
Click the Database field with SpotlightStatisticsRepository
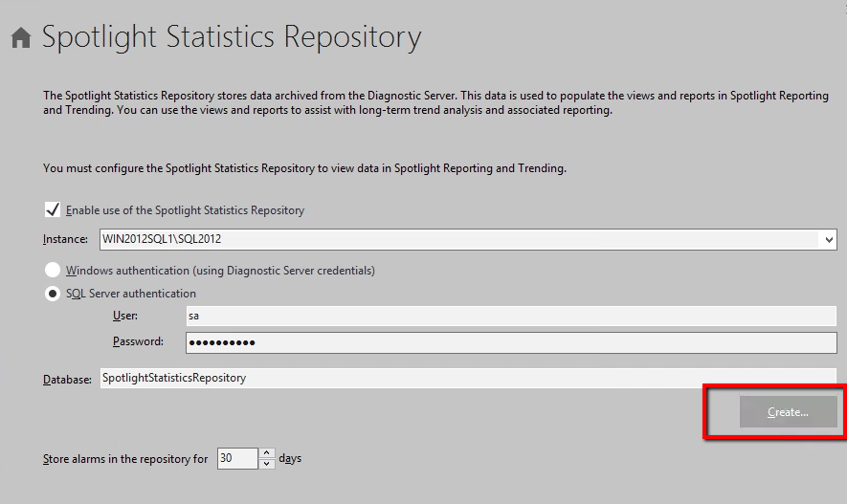(x=467, y=378)
